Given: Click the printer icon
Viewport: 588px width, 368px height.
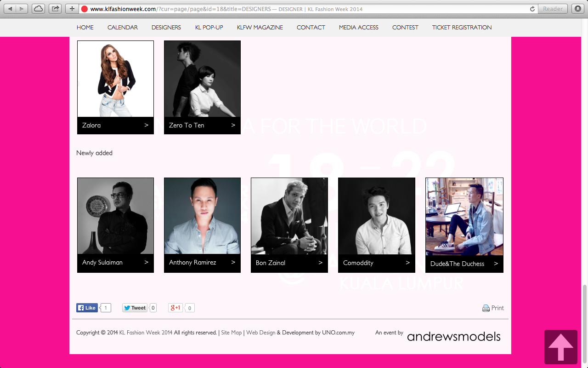Looking at the screenshot, I should point(486,308).
